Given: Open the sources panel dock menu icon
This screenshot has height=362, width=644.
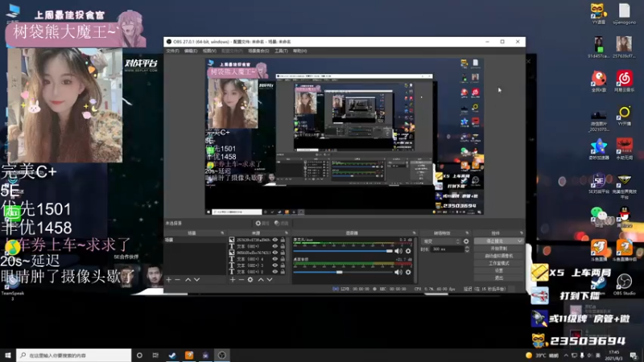Looking at the screenshot, I should tap(287, 233).
